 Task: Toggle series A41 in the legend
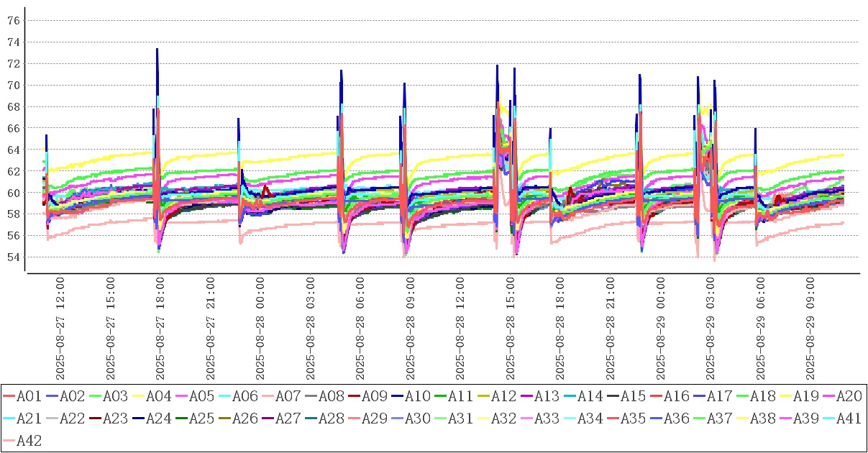pos(849,418)
